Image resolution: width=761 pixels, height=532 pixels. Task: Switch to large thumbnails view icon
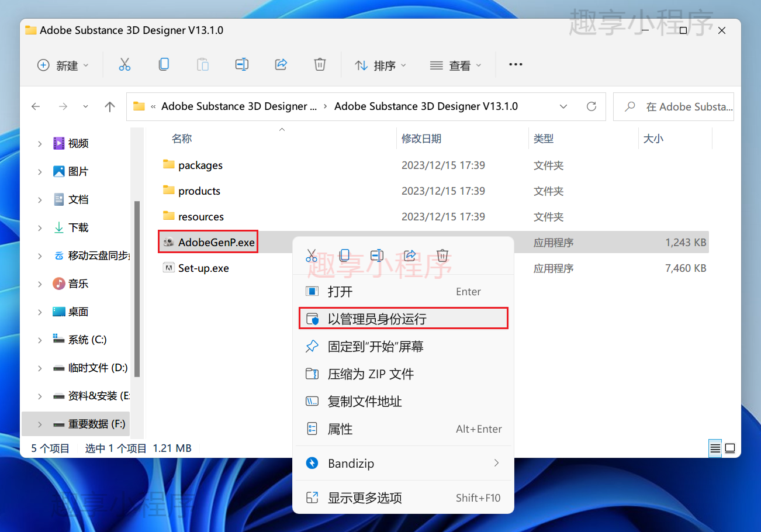(730, 448)
